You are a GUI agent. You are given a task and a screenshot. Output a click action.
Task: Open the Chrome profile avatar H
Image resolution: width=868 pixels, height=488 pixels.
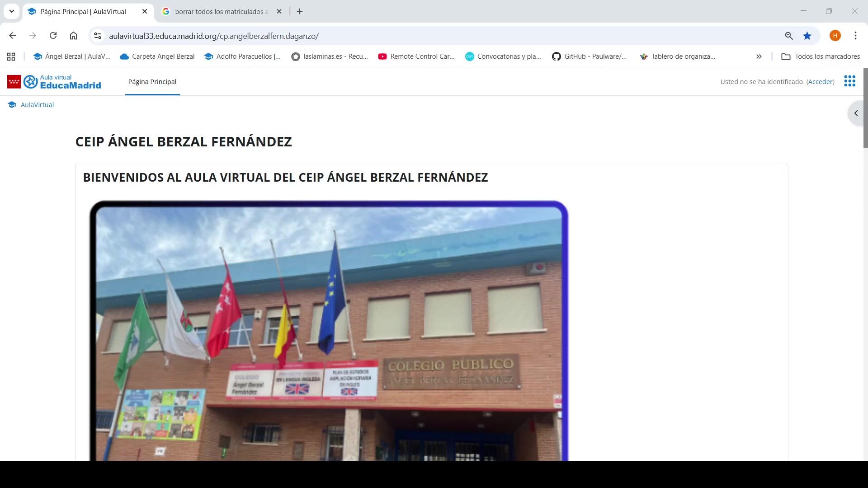point(835,36)
